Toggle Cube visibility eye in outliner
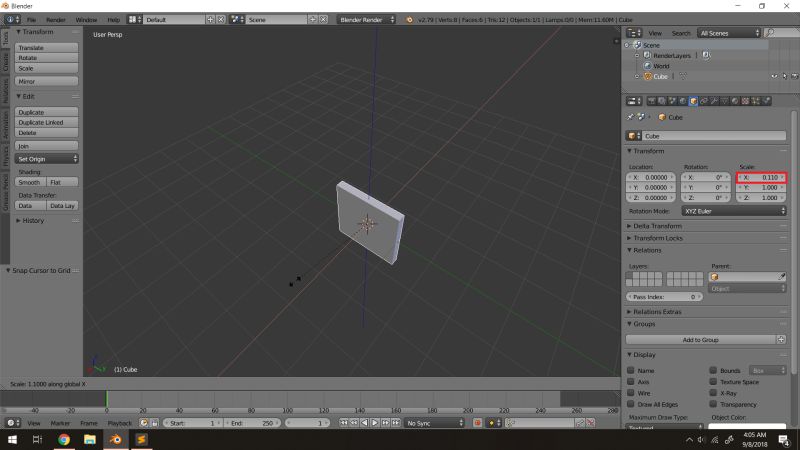This screenshot has width=800, height=450. [x=774, y=76]
